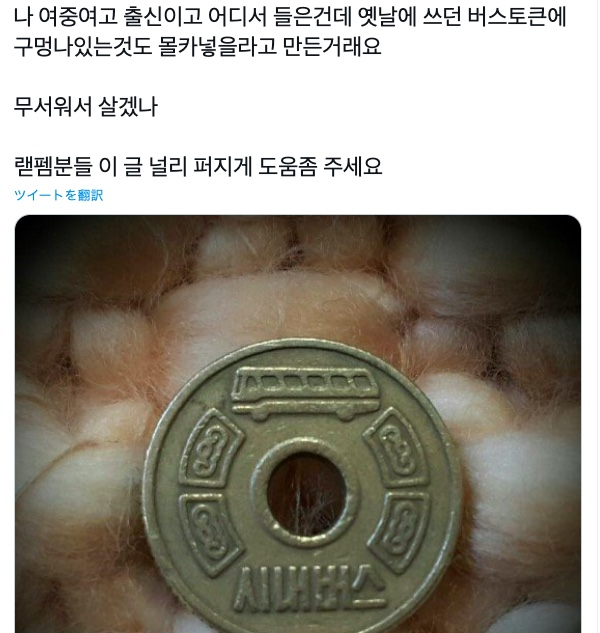The height and width of the screenshot is (633, 600).
Task: Click the word 만든거래요 in the tweet
Action: click(332, 46)
